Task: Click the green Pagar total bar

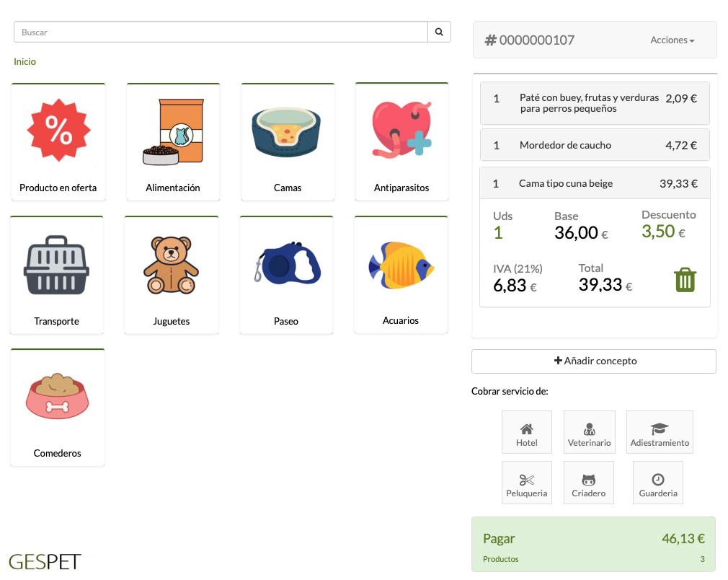Action: pyautogui.click(x=593, y=544)
